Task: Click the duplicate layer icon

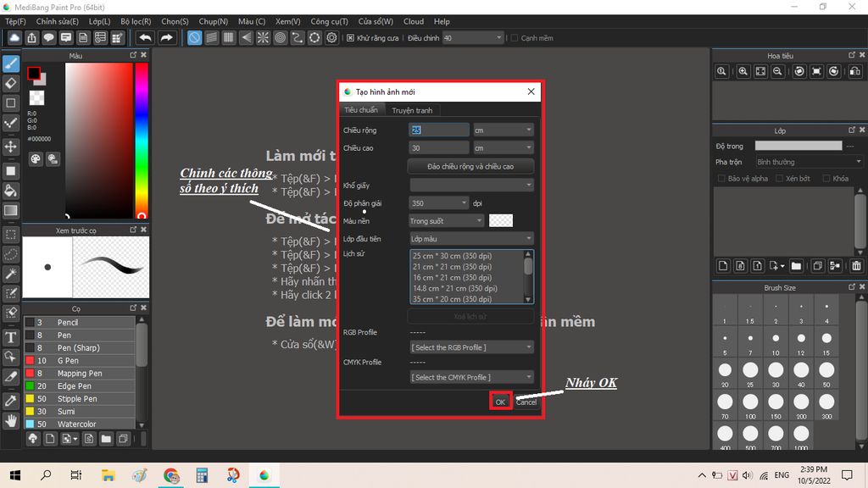Action: coord(817,266)
